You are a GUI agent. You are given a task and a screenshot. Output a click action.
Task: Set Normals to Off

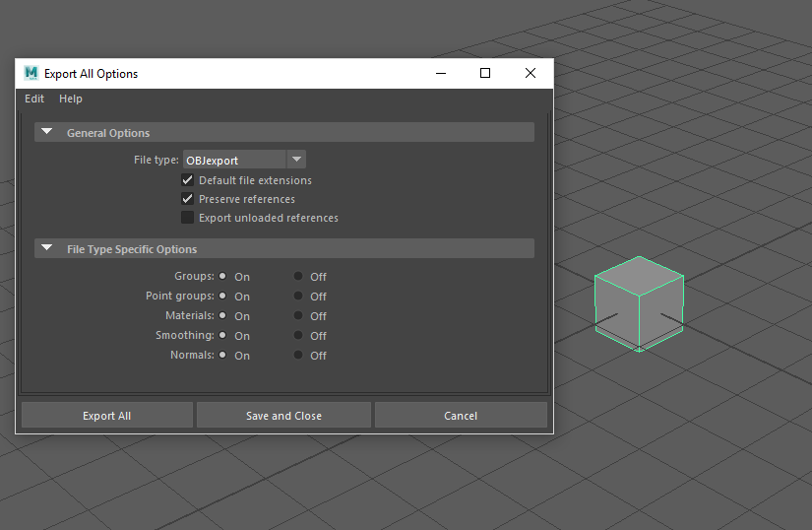coord(298,355)
